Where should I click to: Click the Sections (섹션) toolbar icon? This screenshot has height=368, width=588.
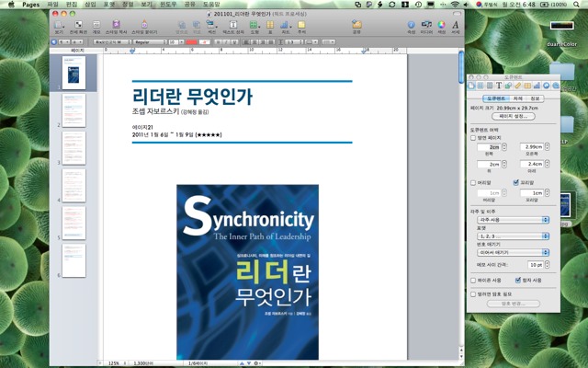211,27
